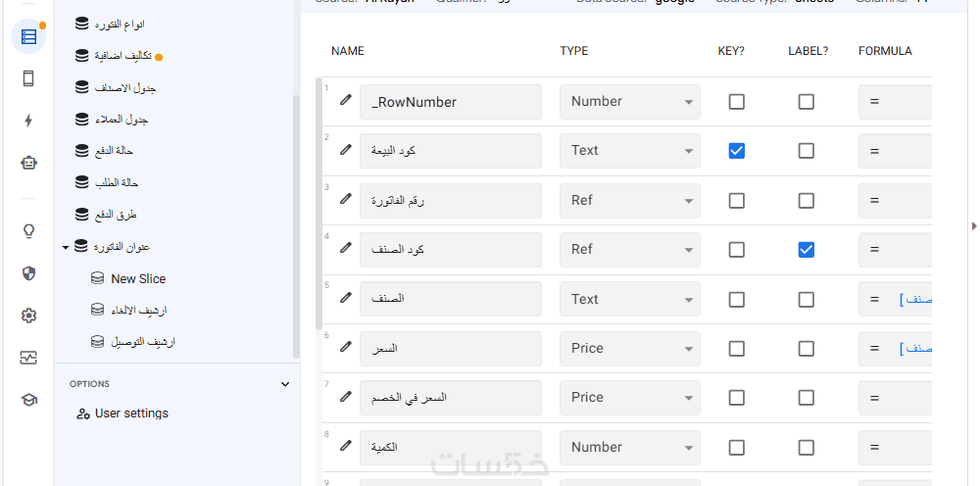Select the New Slice item
The height and width of the screenshot is (486, 980).
click(x=138, y=279)
